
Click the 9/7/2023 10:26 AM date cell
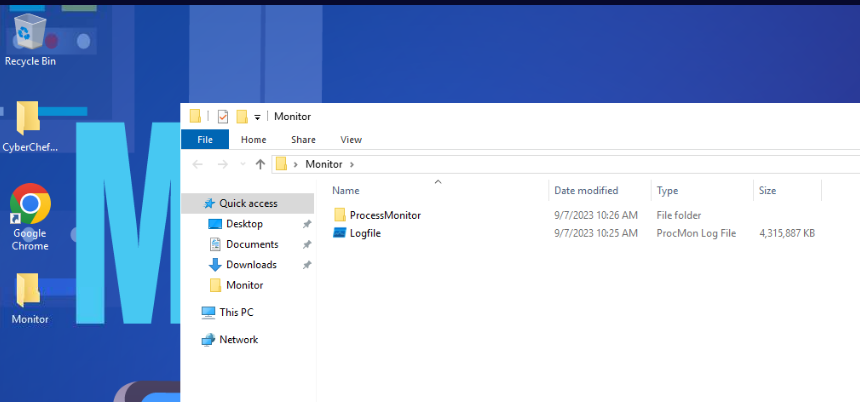click(596, 216)
